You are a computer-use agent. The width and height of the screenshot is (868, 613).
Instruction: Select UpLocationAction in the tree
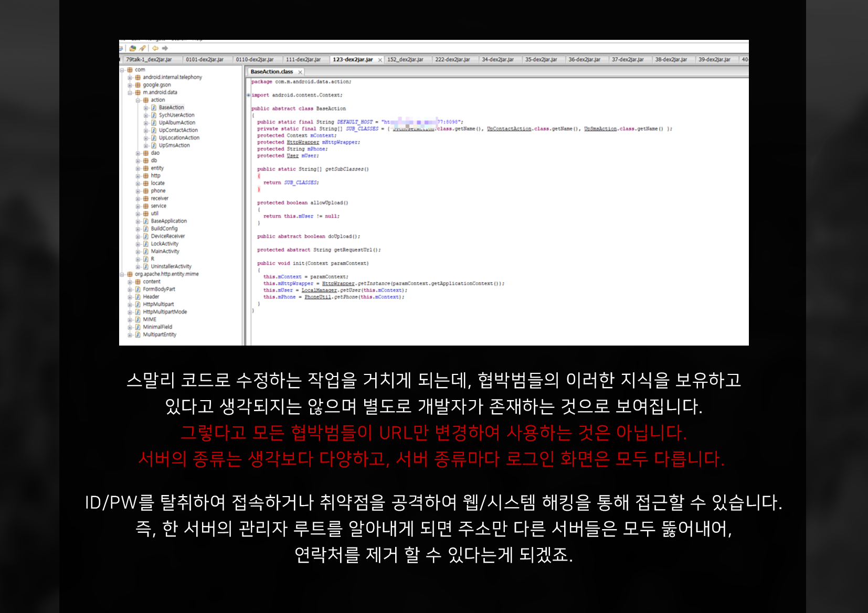tap(179, 138)
